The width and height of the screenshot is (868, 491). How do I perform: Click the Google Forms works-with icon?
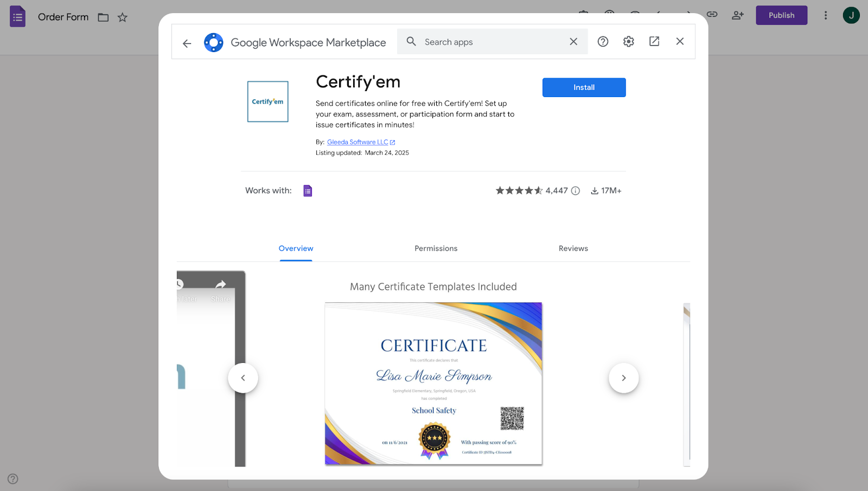click(x=308, y=191)
